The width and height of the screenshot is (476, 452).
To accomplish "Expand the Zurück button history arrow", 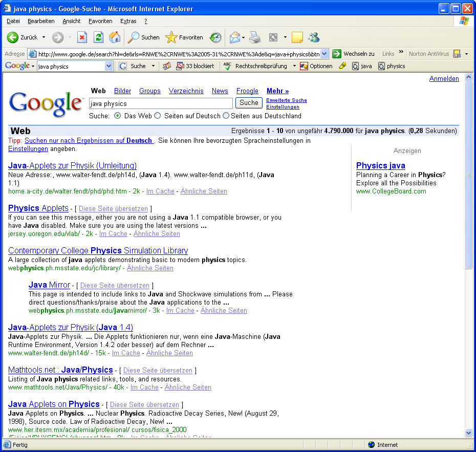I will tap(44, 37).
